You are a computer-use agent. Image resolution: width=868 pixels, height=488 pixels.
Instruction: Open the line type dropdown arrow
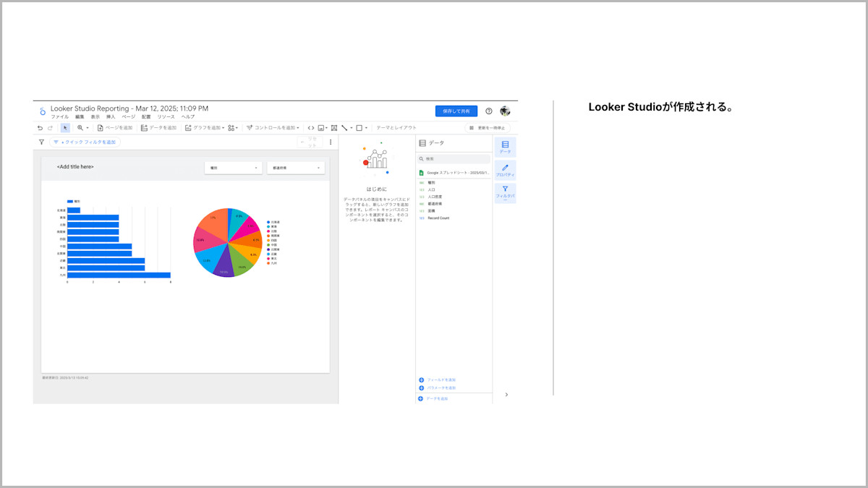[x=351, y=128]
